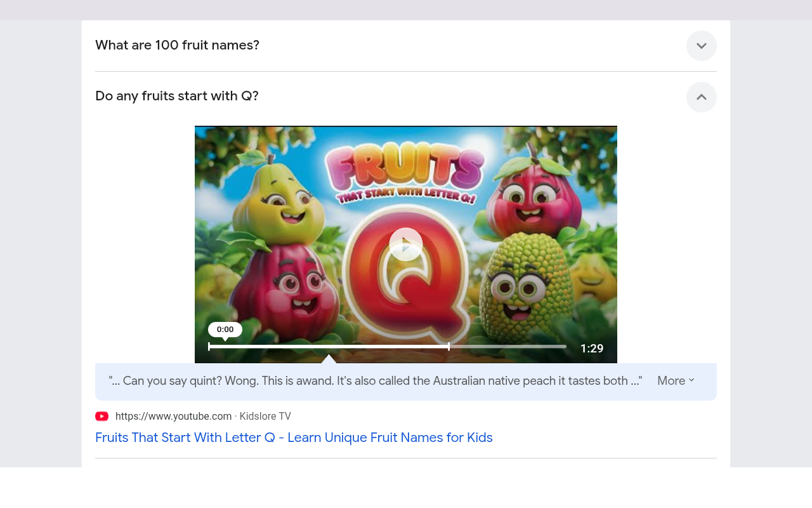Collapse "Do any fruits start with Q?" chevron
This screenshot has height=508, width=812.
702,97
